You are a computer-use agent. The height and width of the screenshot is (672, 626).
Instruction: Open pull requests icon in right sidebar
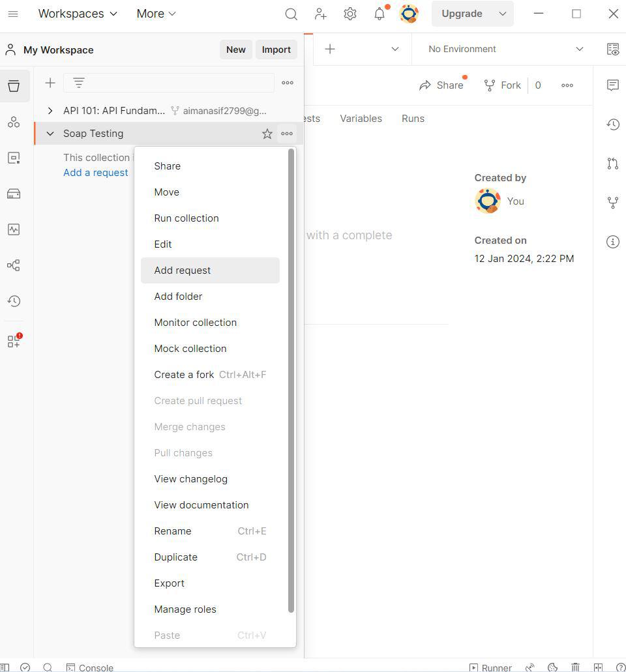click(613, 164)
